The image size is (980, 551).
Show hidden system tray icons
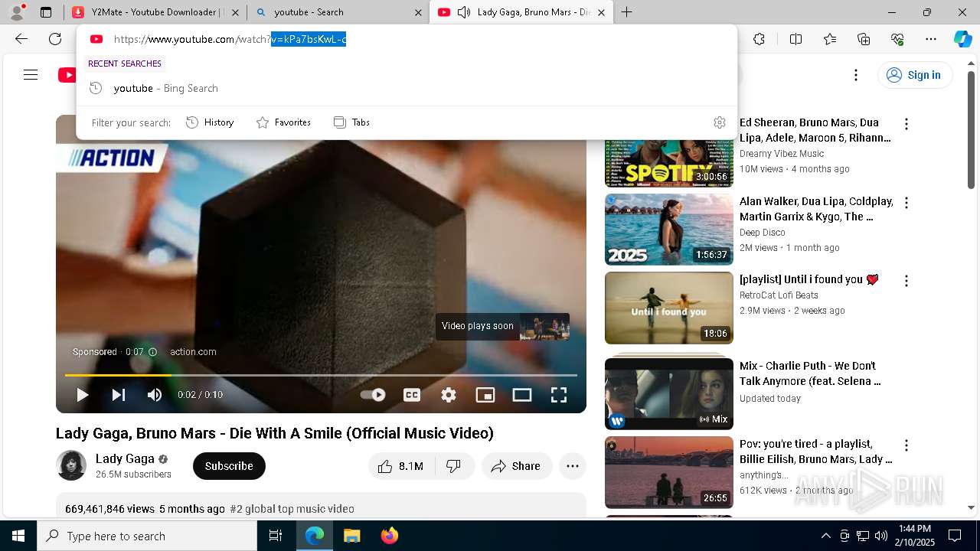pos(825,536)
